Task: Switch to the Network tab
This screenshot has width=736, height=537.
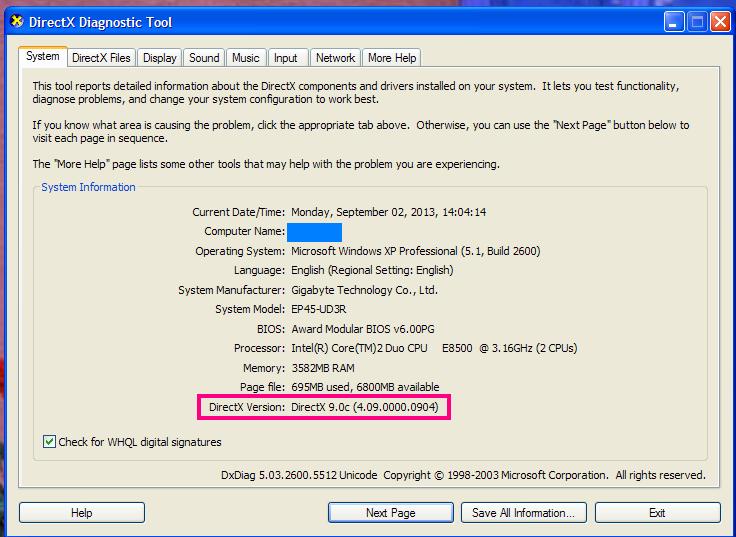Action: click(x=335, y=58)
